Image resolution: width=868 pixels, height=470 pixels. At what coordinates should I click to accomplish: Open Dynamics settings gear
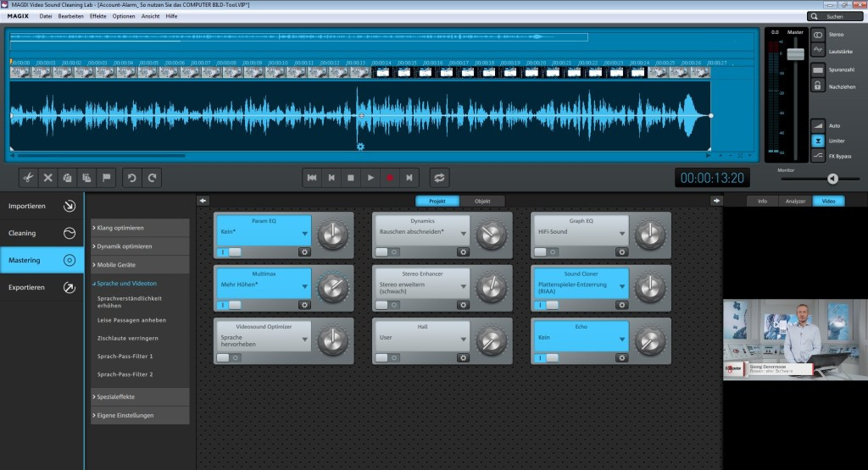coord(464,252)
